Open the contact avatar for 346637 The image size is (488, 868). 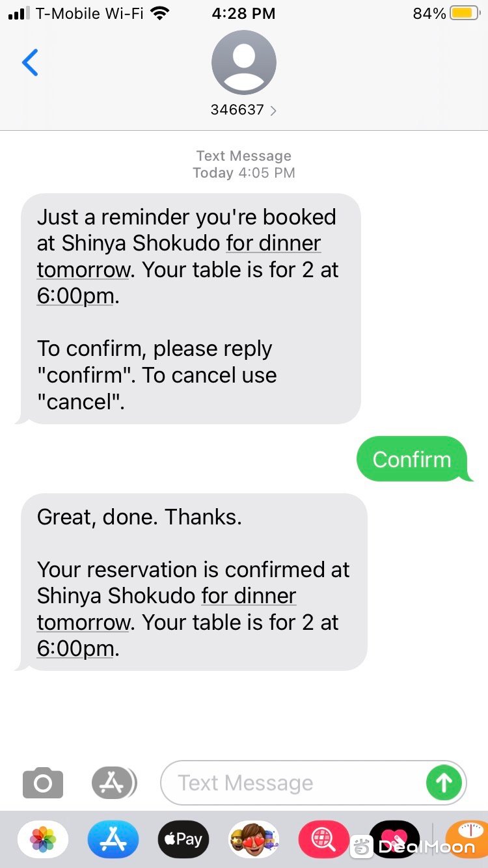click(x=244, y=62)
